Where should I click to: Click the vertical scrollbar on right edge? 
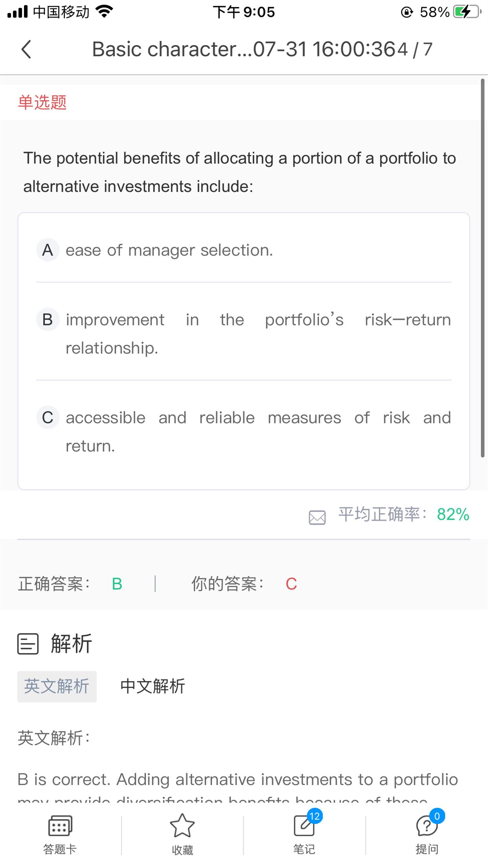click(x=482, y=267)
